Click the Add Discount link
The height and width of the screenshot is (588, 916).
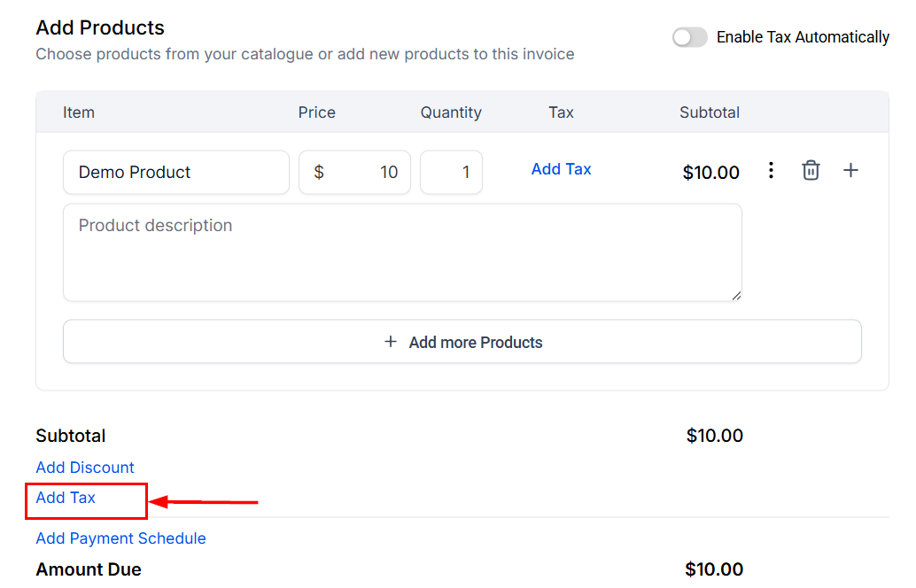(85, 468)
